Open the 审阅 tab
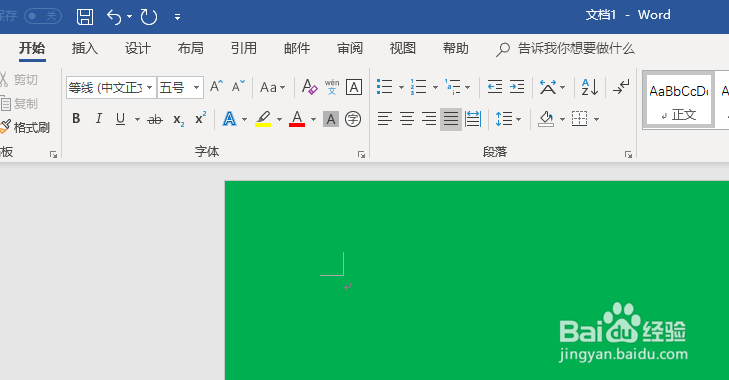The image size is (729, 380). (350, 48)
